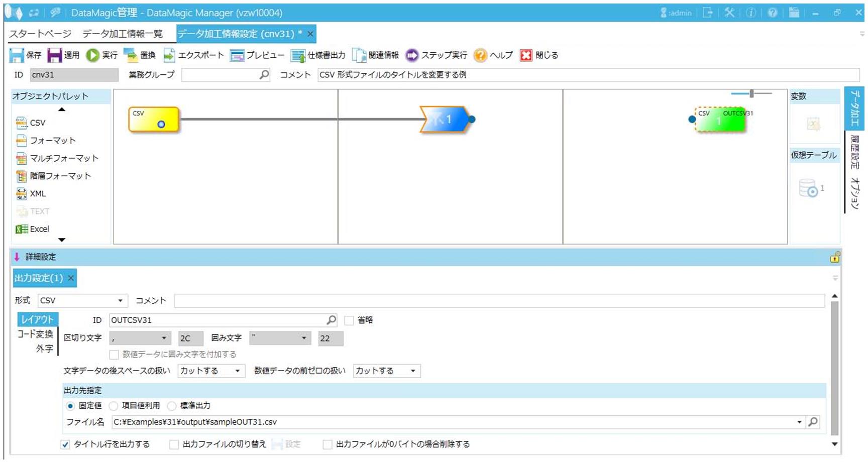This screenshot has width=868, height=463.
Task: Open the プレビュー preview tool
Action: (237, 55)
